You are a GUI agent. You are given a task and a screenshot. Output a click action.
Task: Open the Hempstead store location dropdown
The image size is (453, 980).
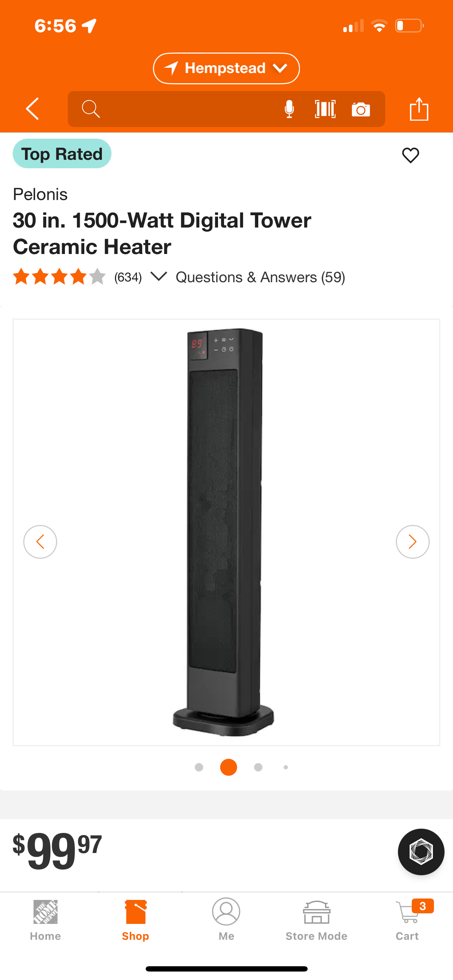[x=226, y=68]
